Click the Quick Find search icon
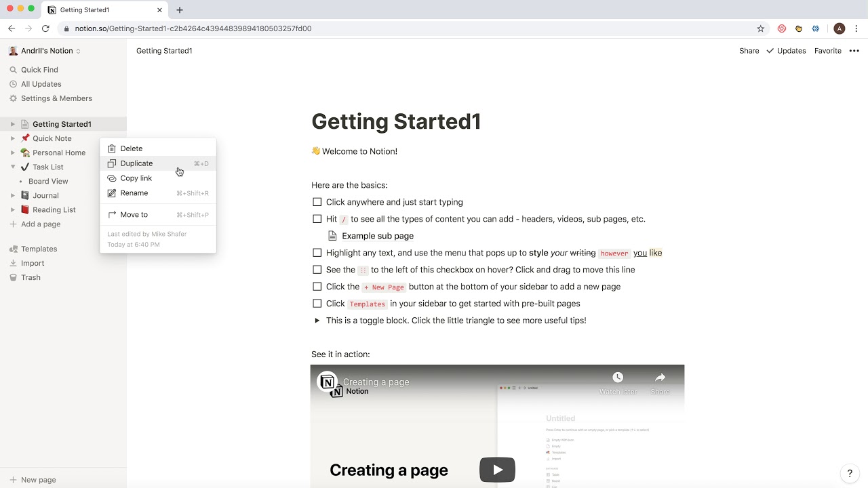Image resolution: width=868 pixels, height=488 pixels. click(13, 70)
